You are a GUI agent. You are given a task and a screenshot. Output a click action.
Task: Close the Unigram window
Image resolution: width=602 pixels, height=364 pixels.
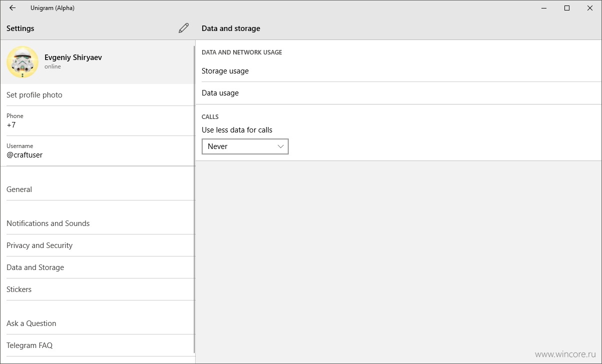point(590,8)
